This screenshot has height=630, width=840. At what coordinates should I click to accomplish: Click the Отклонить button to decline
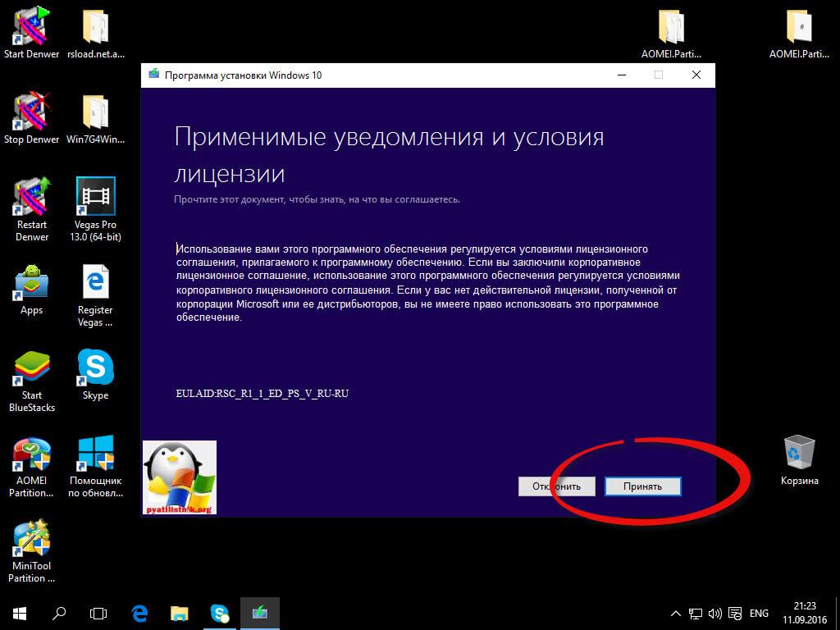coord(557,486)
